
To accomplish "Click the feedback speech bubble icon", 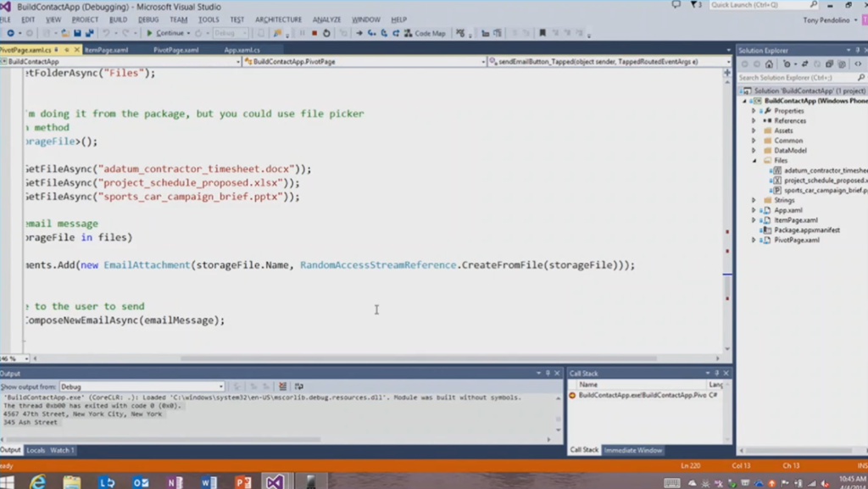I will click(676, 5).
